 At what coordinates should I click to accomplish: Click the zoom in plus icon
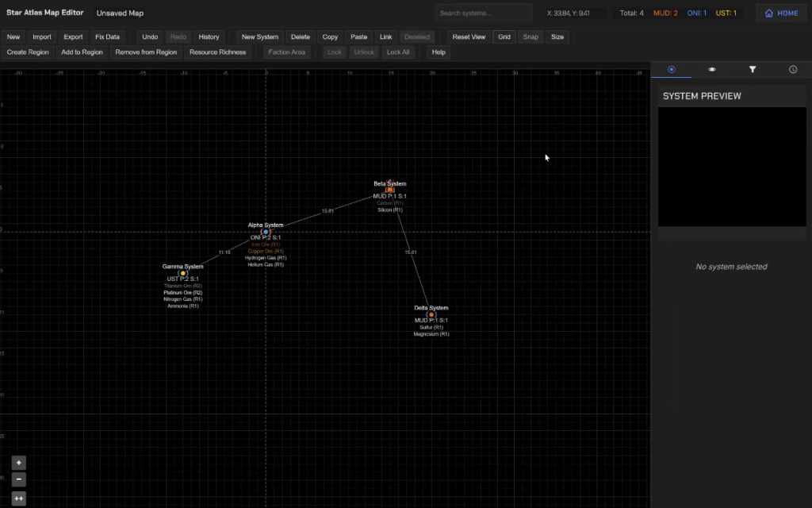pos(18,462)
